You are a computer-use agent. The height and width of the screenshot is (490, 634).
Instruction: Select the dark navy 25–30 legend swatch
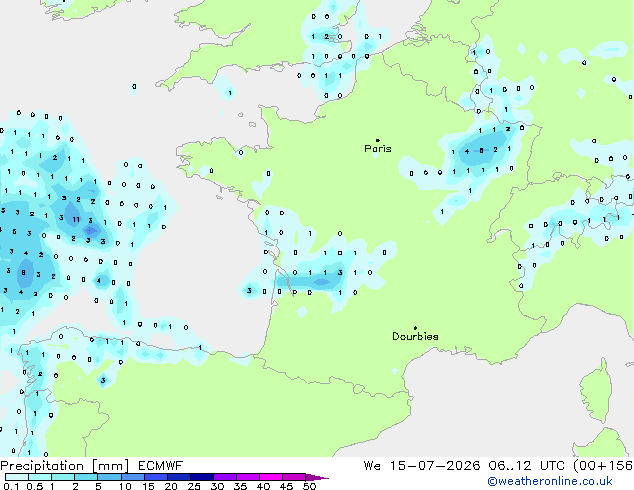202,477
